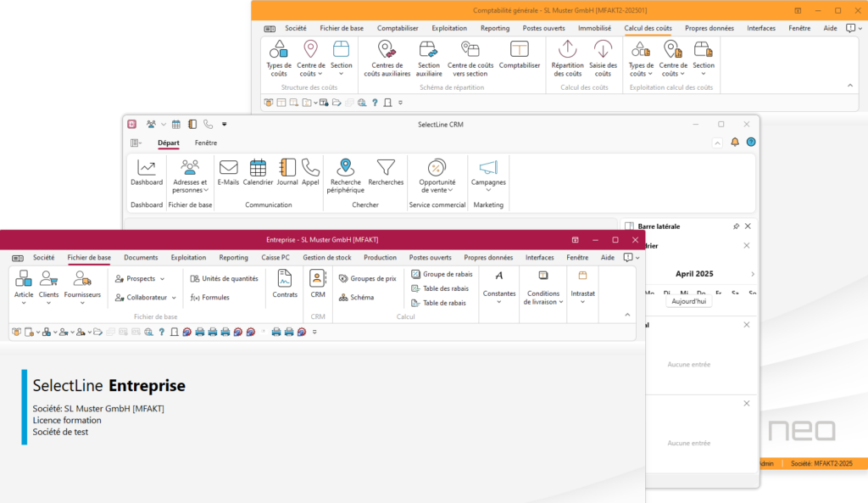Click help icon in Comptabilité quick toolbar
Screen dimensions: 868x503
pos(375,103)
